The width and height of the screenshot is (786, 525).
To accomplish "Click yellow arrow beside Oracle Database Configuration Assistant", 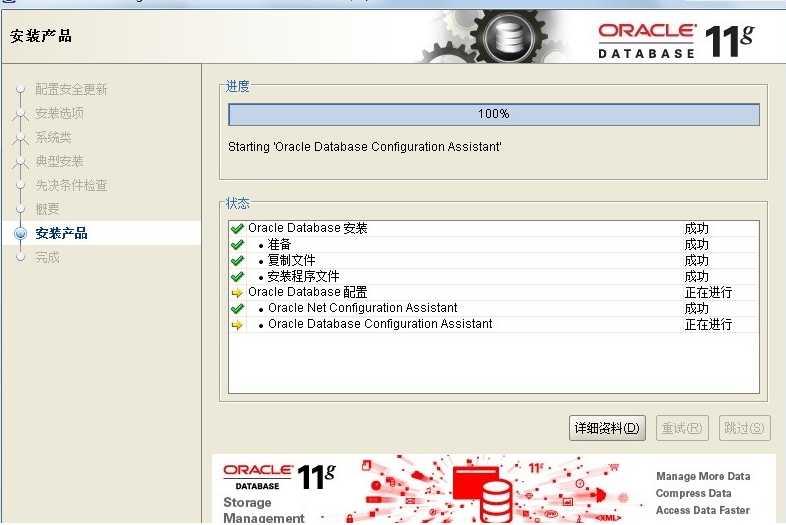I will [237, 325].
